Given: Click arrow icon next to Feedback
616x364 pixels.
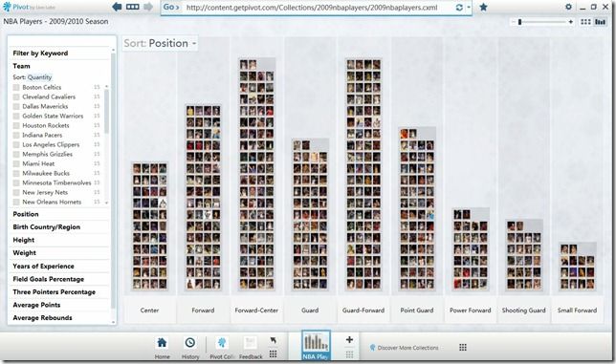Looking at the screenshot, I should (273, 340).
